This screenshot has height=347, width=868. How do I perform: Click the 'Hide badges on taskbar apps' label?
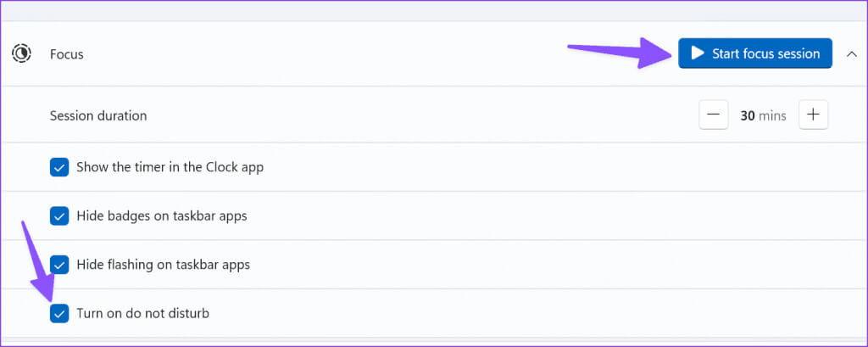162,215
